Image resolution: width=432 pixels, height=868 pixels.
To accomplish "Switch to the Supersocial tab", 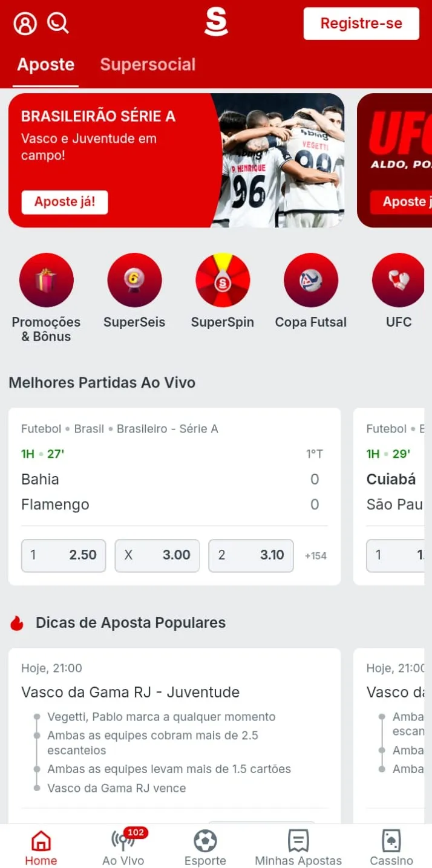I will (x=148, y=65).
